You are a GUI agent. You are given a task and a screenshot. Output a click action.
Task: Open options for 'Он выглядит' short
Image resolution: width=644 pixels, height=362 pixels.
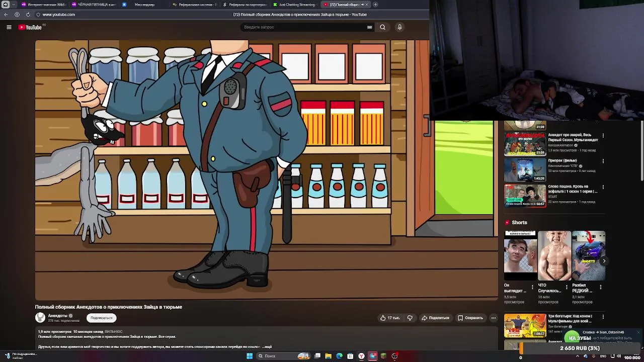[x=532, y=287]
